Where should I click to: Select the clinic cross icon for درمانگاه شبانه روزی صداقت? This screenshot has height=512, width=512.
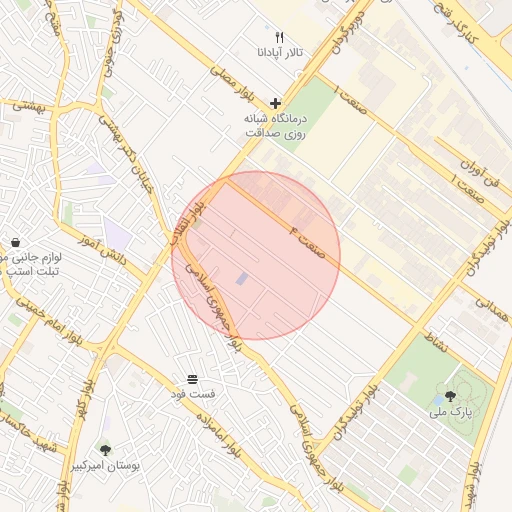click(275, 104)
